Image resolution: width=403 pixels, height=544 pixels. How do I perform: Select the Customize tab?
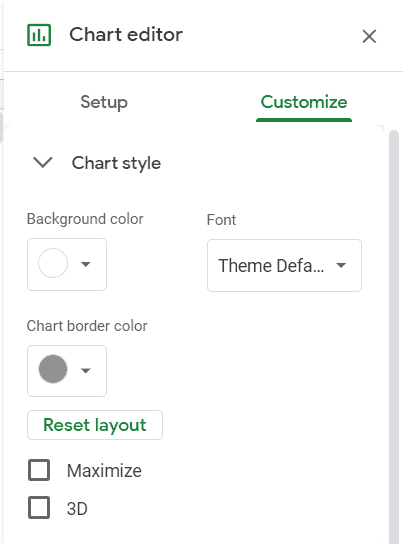pyautogui.click(x=304, y=102)
